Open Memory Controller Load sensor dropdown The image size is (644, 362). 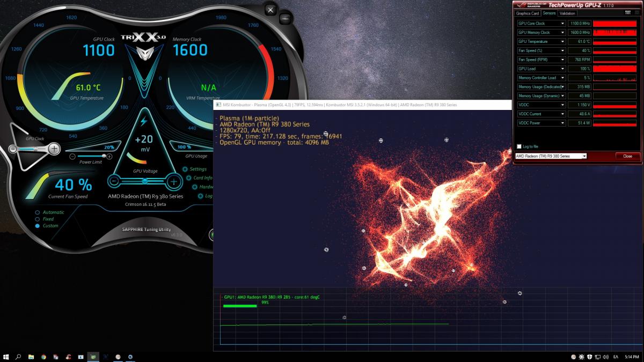[563, 78]
